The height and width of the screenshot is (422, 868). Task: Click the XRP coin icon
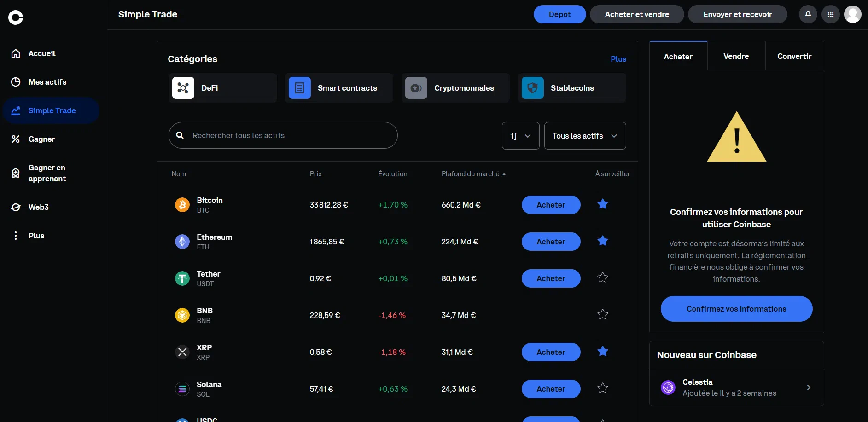tap(182, 352)
